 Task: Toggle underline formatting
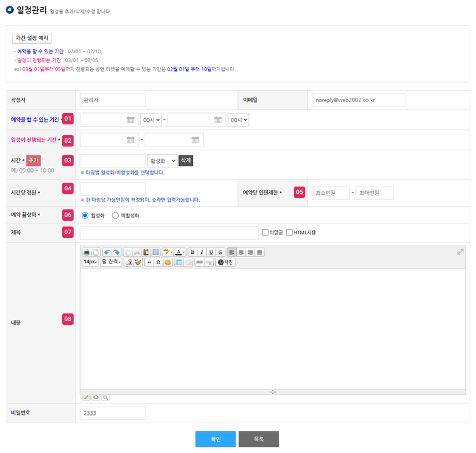211,252
